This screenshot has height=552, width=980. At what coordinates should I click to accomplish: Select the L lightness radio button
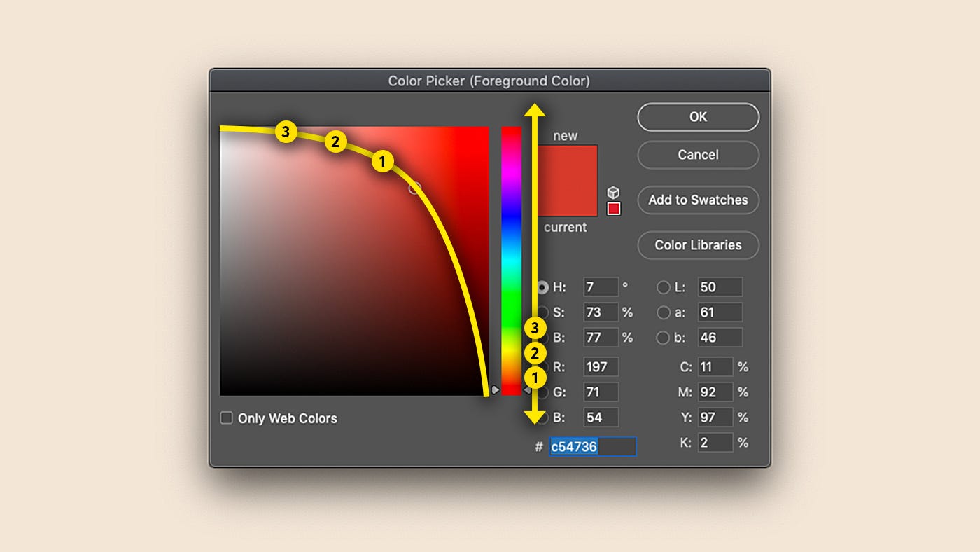click(x=663, y=287)
